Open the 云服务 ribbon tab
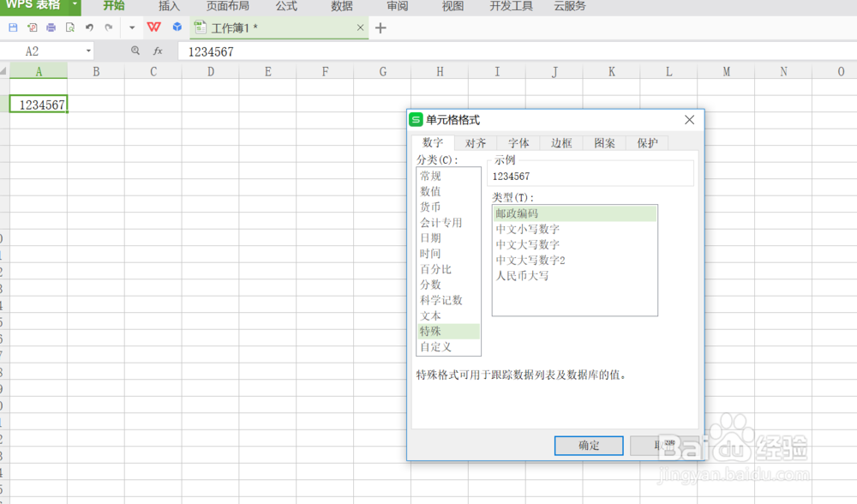The image size is (857, 504). (x=570, y=6)
